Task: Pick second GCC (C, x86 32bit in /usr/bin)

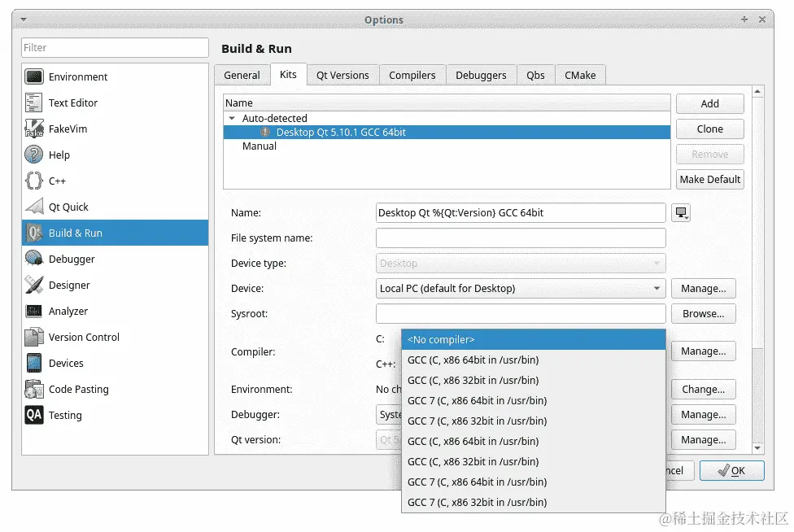Action: pos(533,462)
